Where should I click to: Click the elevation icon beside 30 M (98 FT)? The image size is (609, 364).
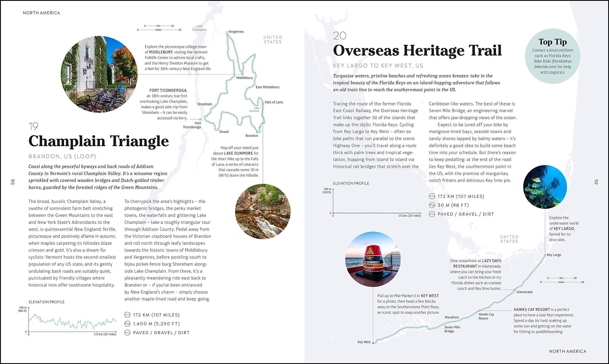click(432, 205)
